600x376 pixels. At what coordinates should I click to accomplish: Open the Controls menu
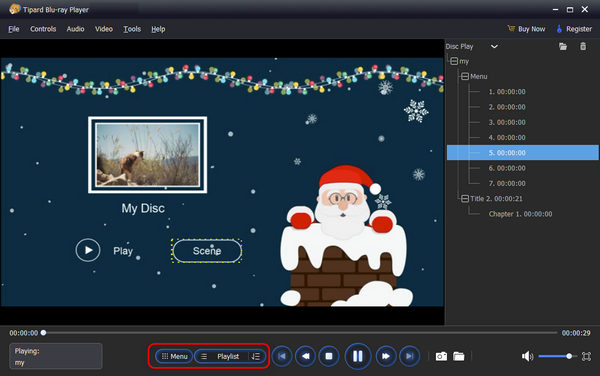43,29
